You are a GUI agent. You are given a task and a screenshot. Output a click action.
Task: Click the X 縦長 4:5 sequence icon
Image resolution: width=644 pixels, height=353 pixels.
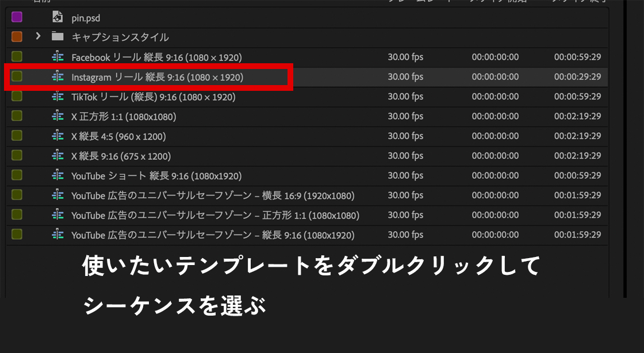click(x=57, y=136)
